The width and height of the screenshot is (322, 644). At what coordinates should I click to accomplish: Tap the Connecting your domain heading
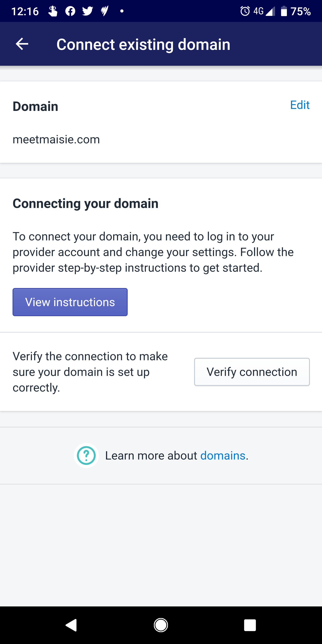[85, 203]
